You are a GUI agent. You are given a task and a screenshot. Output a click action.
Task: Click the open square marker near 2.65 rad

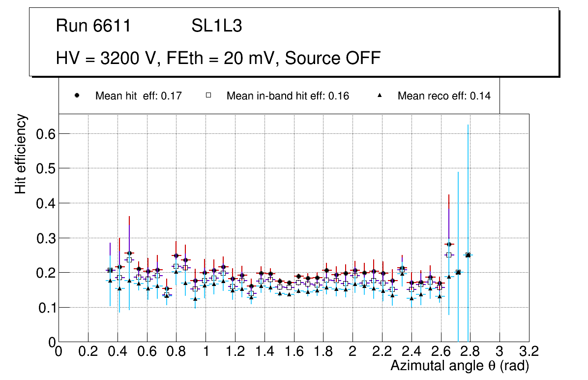click(448, 255)
